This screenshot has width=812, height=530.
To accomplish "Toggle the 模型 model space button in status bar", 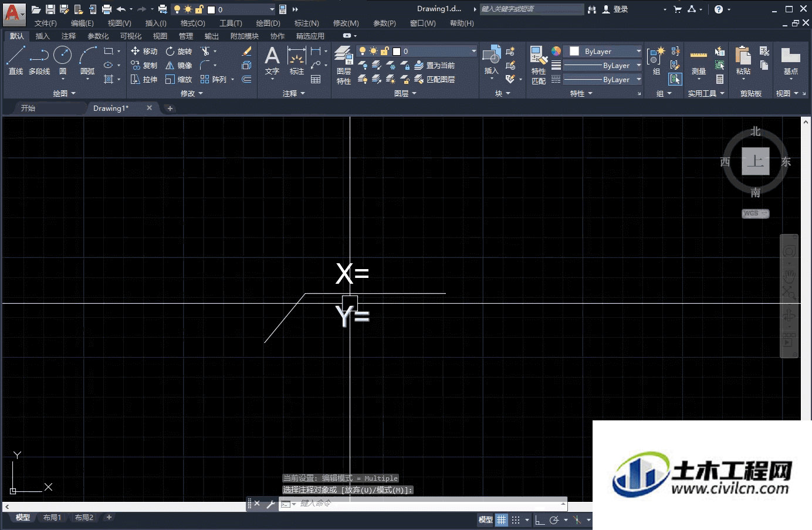I will click(485, 519).
